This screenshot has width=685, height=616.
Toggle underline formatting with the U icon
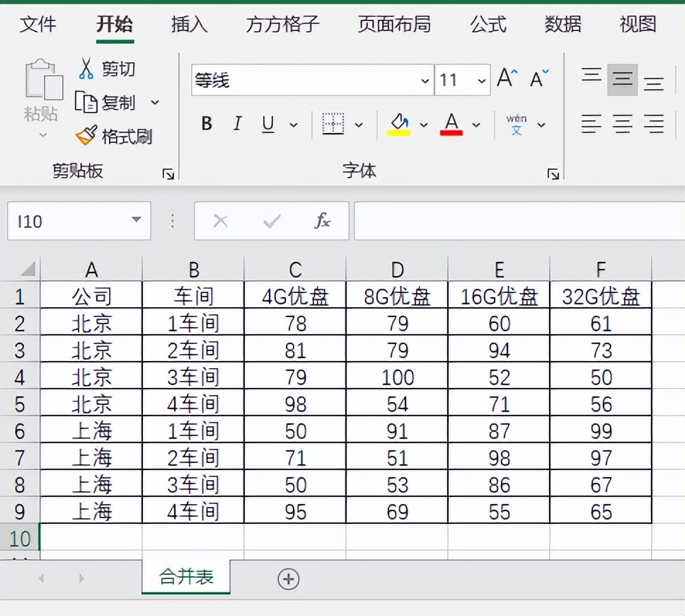[x=267, y=124]
